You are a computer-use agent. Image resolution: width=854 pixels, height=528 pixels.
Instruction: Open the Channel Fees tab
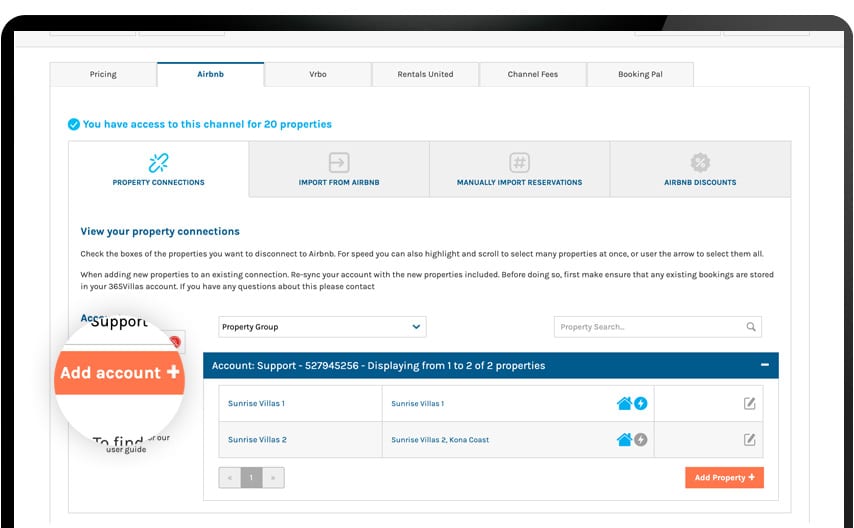532,74
